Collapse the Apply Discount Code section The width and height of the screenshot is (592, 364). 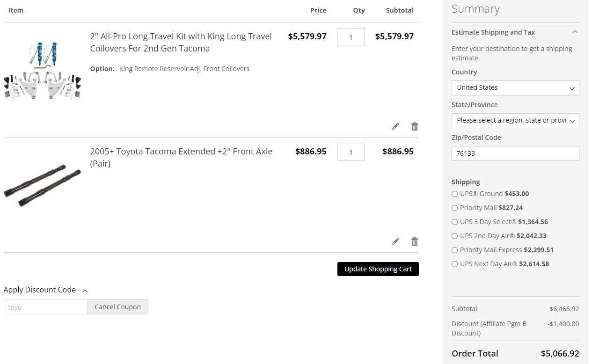pos(85,291)
